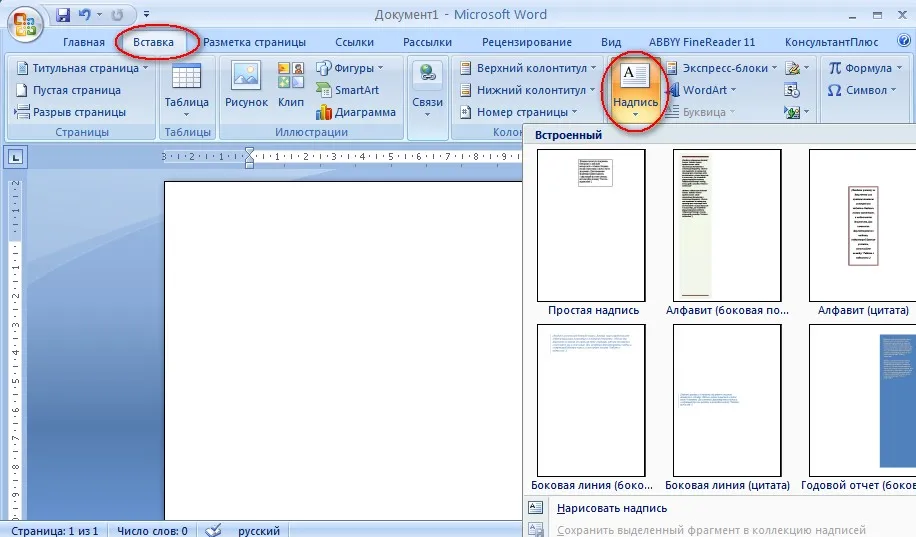Open the Undo history dropdown arrow
This screenshot has width=916, height=537.
pyautogui.click(x=99, y=15)
